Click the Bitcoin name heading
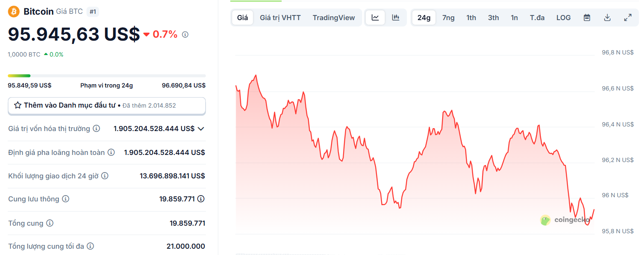 tap(38, 11)
